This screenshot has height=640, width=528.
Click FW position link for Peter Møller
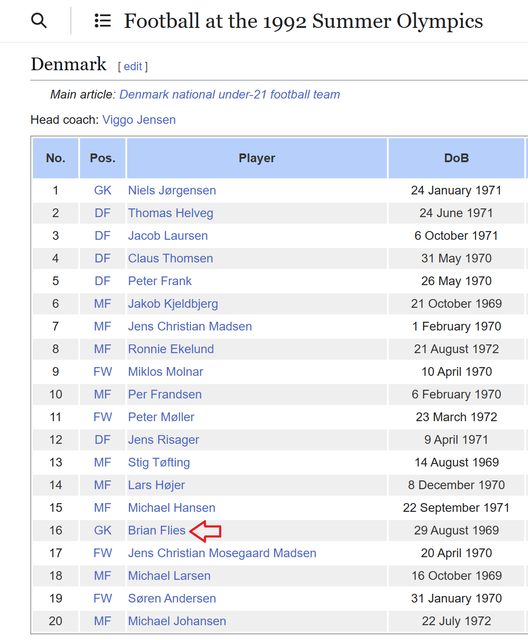[102, 417]
